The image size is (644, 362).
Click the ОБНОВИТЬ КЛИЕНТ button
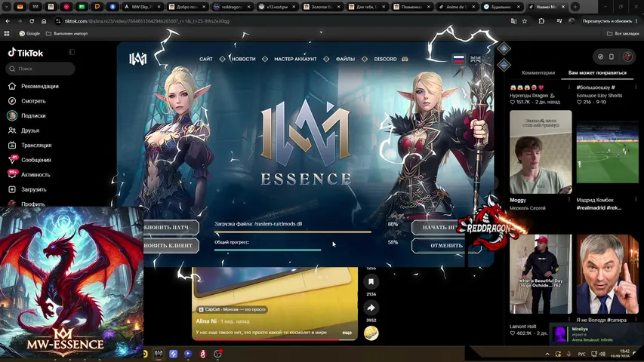(x=171, y=245)
